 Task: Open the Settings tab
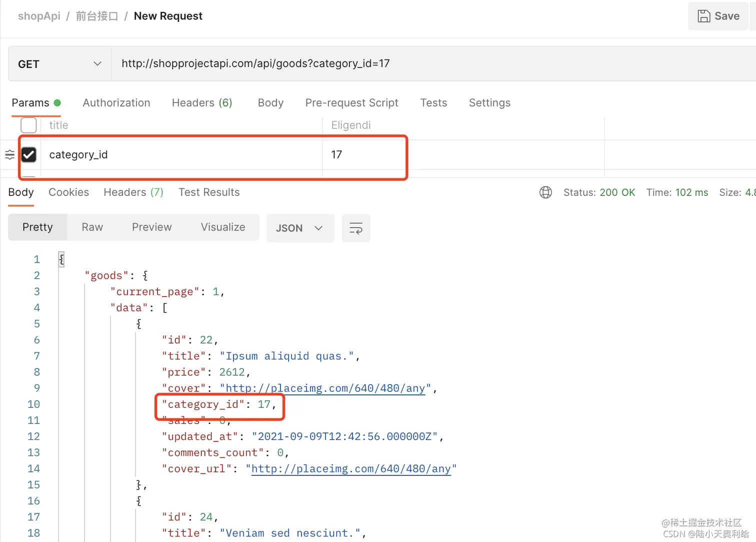point(489,103)
